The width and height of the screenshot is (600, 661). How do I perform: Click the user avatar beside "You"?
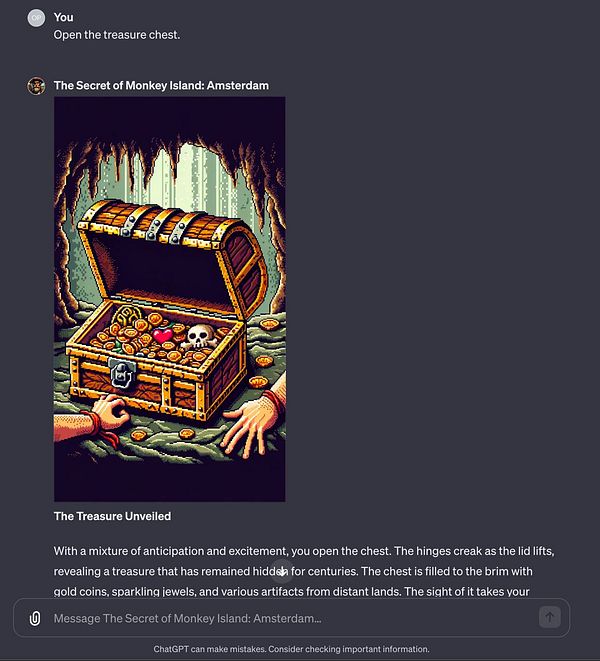(x=36, y=18)
